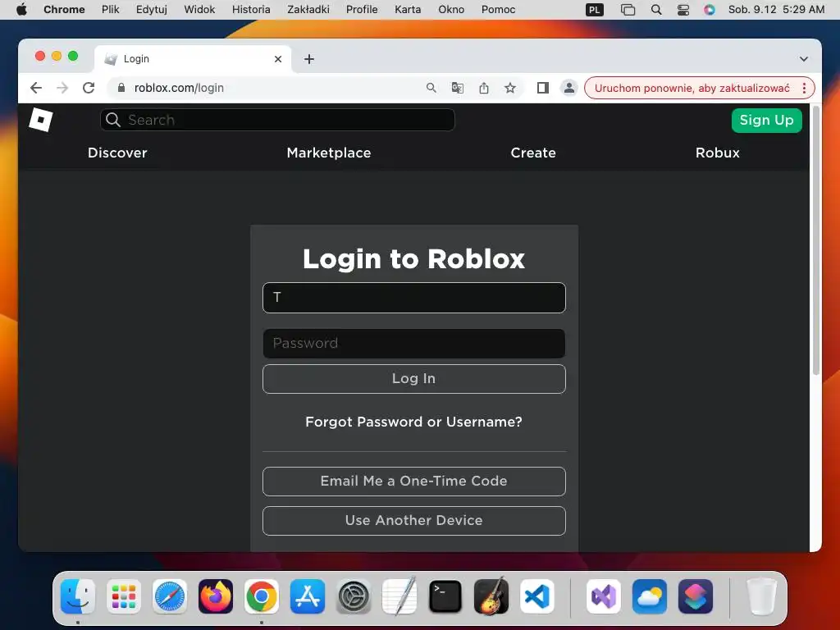The image size is (840, 630).
Task: Share this page via share icon
Action: pyautogui.click(x=484, y=88)
